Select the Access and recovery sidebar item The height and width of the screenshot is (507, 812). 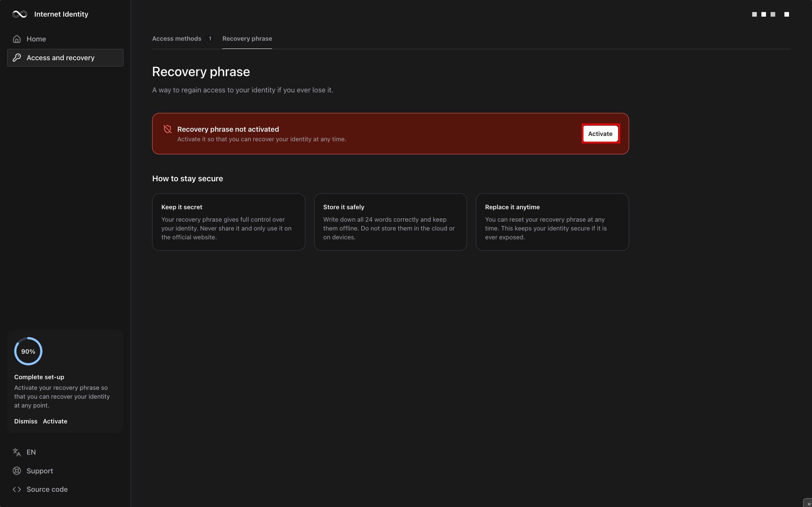(65, 58)
